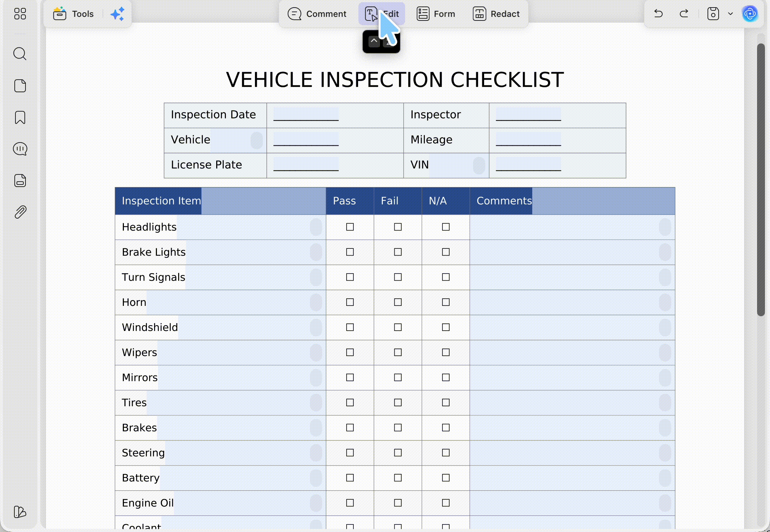The image size is (770, 532).
Task: Open the Redact mode
Action: pos(496,14)
